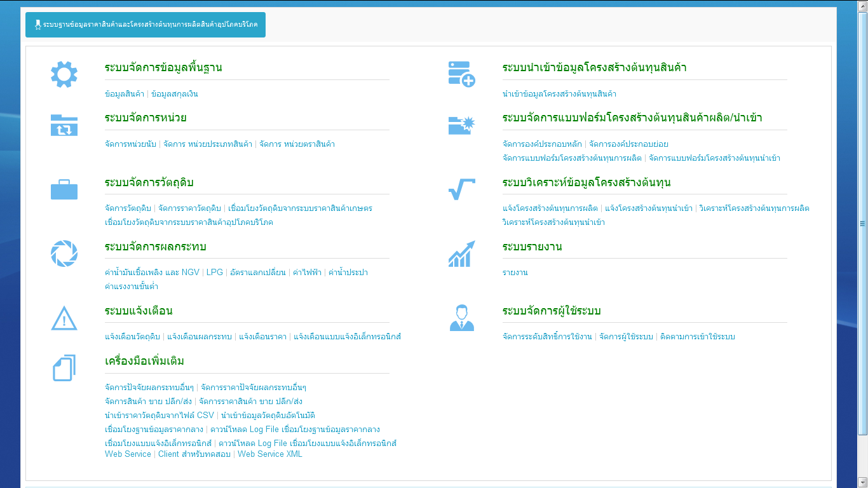Open แจ้งเตือนแบบแจ้งอิเล็กทรอนิกส์
This screenshot has height=488, width=868.
348,337
